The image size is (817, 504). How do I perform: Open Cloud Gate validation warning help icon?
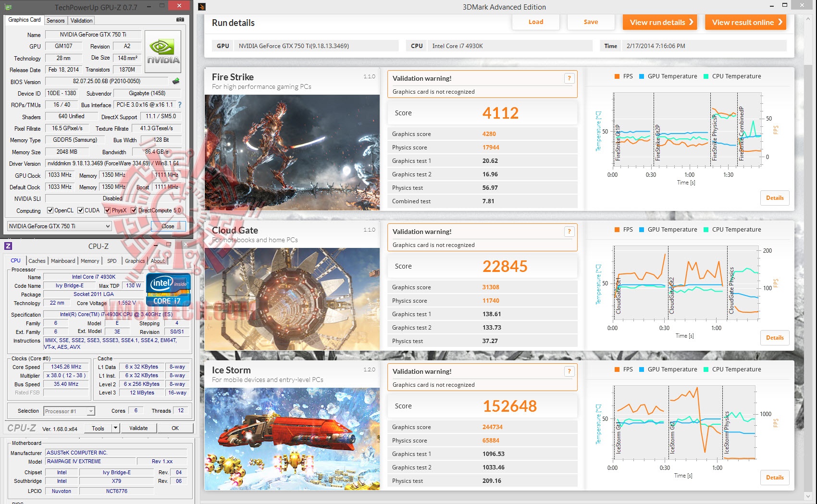point(569,232)
